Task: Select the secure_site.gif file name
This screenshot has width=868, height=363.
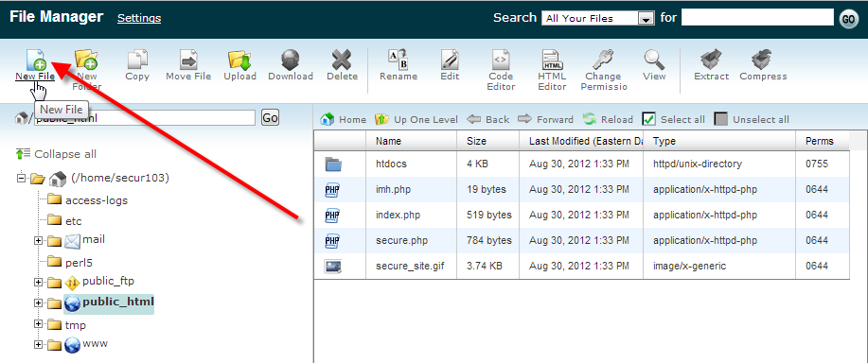Action: click(x=410, y=266)
